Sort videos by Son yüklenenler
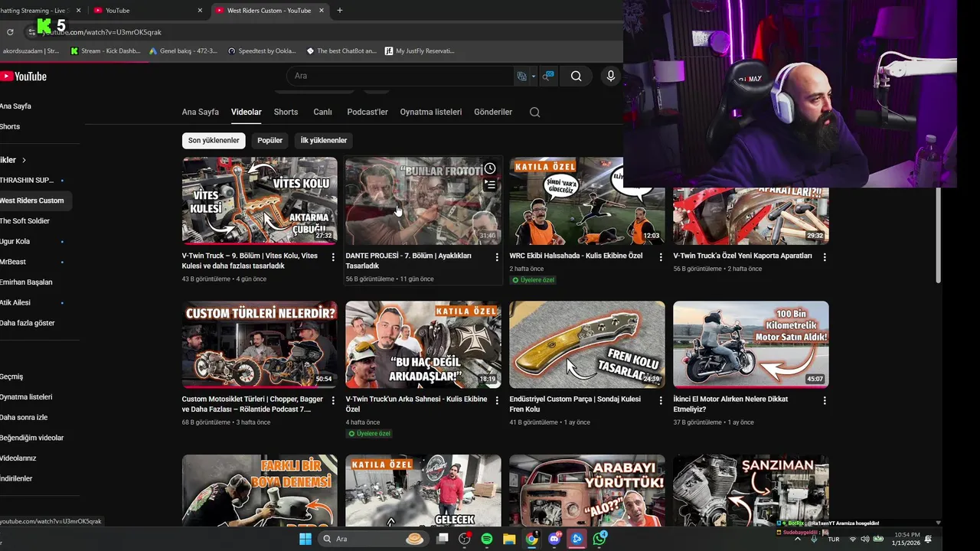The height and width of the screenshot is (551, 980). [214, 140]
